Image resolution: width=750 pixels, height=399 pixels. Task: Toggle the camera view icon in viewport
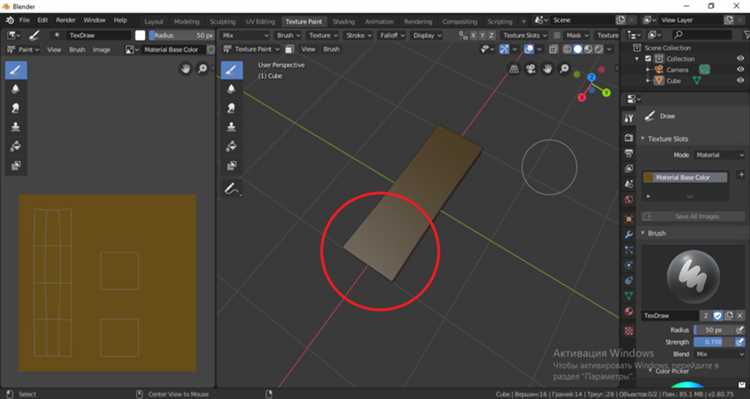point(531,69)
